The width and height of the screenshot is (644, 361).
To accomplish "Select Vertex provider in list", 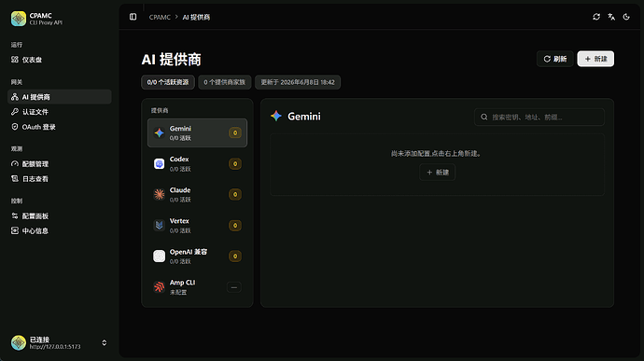I will tap(197, 226).
